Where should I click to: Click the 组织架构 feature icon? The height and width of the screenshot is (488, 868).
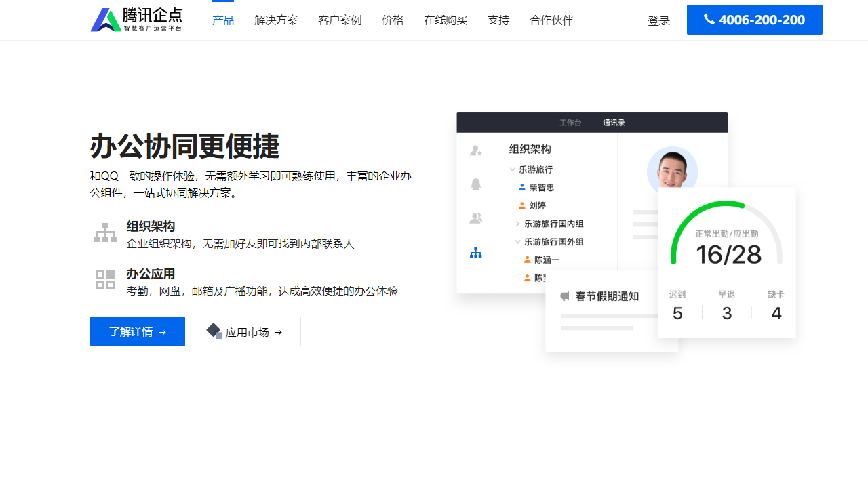point(105,232)
